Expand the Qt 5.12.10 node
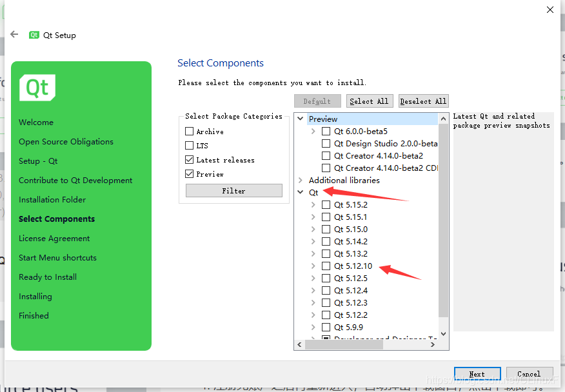This screenshot has height=392, width=565. click(313, 266)
